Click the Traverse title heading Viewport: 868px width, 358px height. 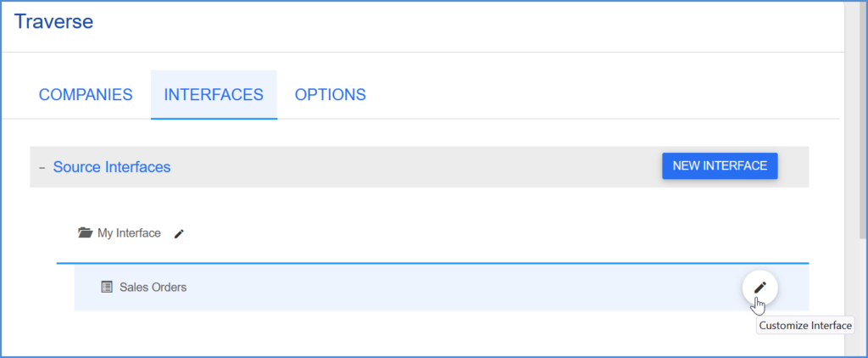[x=53, y=21]
